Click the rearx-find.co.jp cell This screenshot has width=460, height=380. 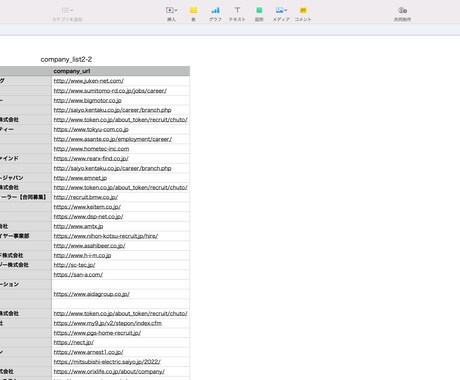pos(121,158)
